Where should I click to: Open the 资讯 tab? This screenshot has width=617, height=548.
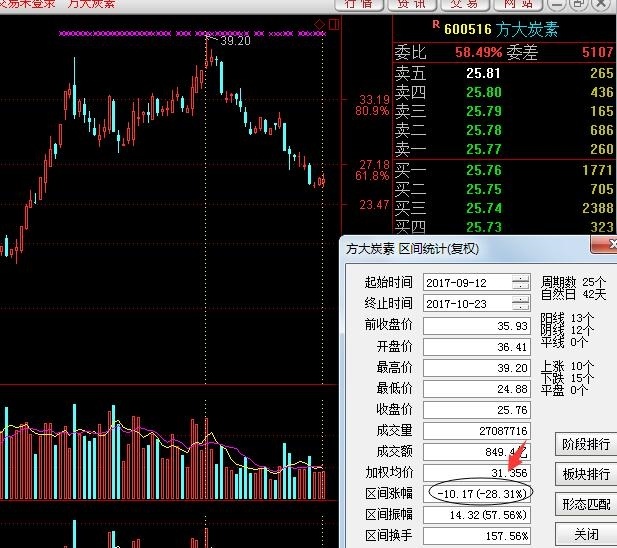pyautogui.click(x=412, y=5)
